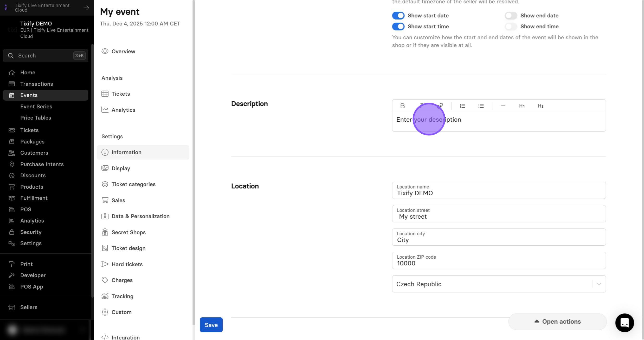644x340 pixels.
Task: Apply H2 heading style
Action: 540,106
